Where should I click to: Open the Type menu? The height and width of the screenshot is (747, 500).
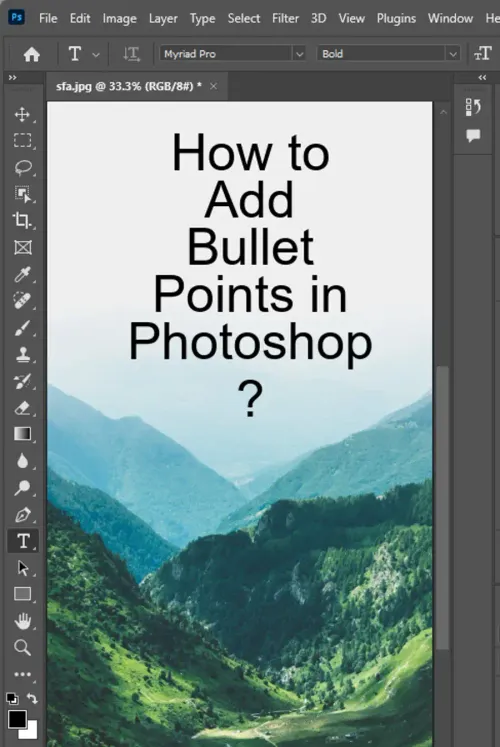coord(202,19)
